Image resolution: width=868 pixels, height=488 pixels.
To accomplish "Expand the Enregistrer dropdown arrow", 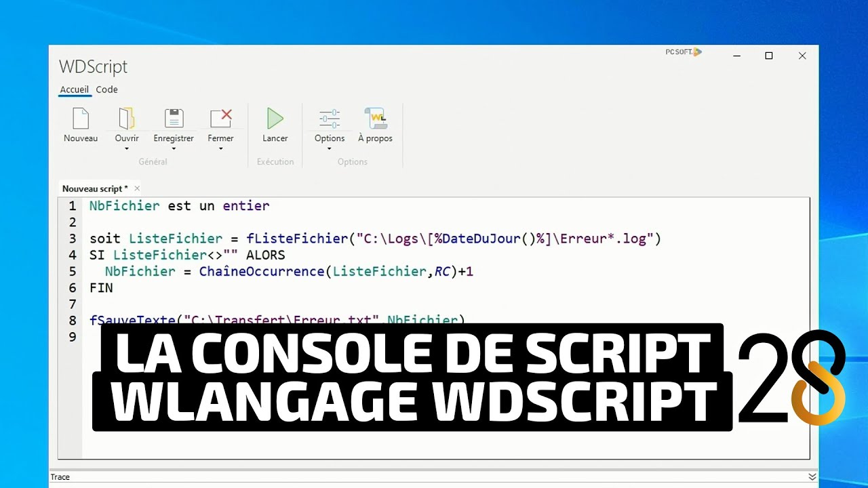I will coord(174,149).
